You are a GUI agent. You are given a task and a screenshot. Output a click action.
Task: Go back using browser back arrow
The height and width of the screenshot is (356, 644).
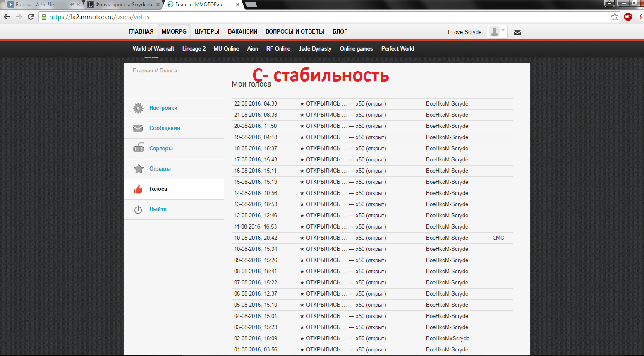(x=7, y=17)
